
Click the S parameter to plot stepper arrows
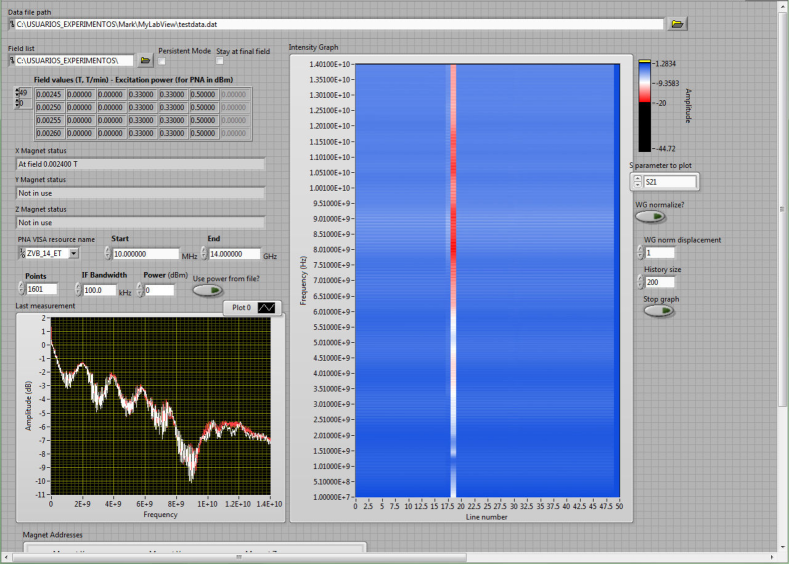click(637, 182)
